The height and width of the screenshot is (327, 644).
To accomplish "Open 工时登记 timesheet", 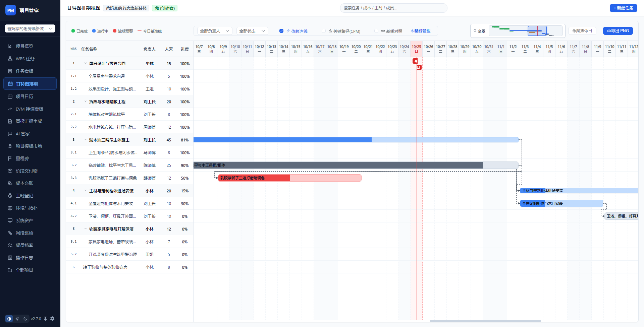I will point(30,196).
